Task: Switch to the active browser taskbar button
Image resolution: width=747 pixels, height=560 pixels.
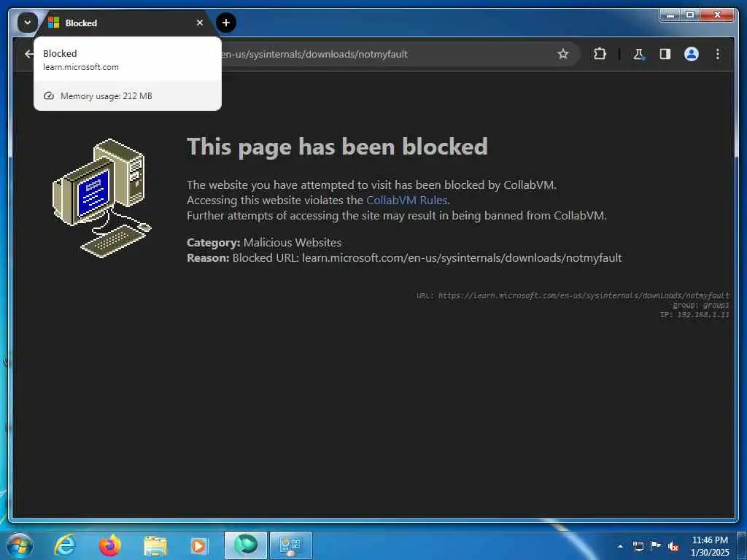Action: [245, 545]
